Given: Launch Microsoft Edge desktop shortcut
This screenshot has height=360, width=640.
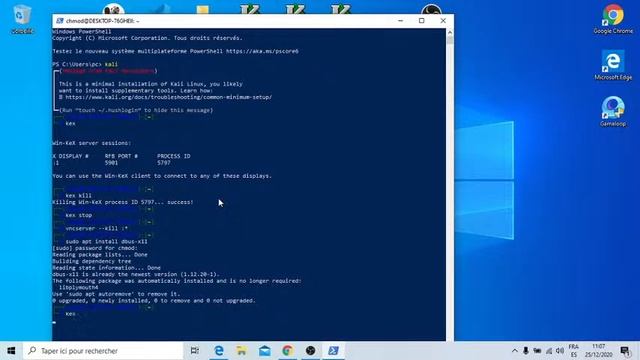Looking at the screenshot, I should pyautogui.click(x=613, y=65).
